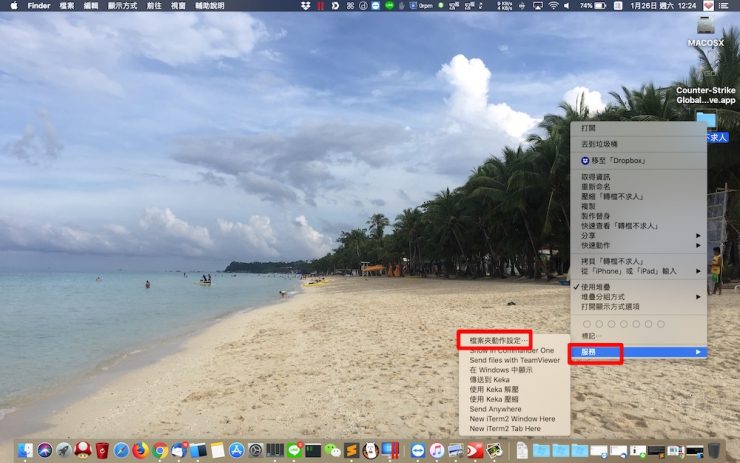Screen dimensions: 740x463
Task: Open Finder from the dock
Action: pyautogui.click(x=25, y=450)
